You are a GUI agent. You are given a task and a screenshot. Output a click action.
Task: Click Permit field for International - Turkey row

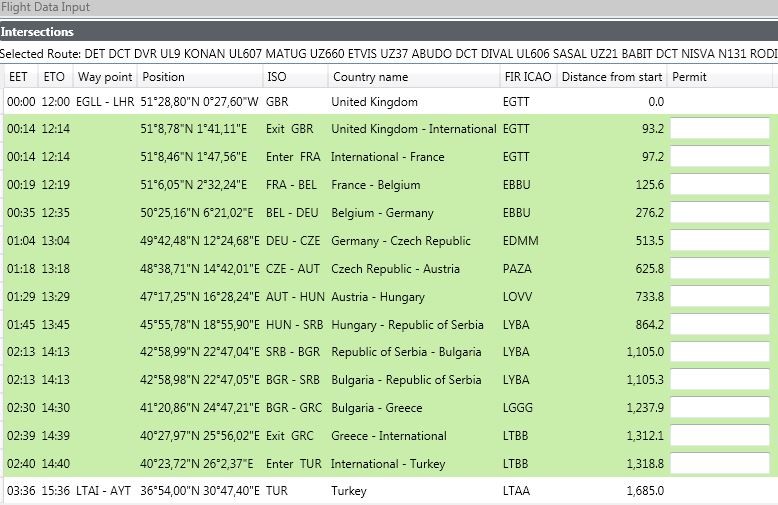719,464
